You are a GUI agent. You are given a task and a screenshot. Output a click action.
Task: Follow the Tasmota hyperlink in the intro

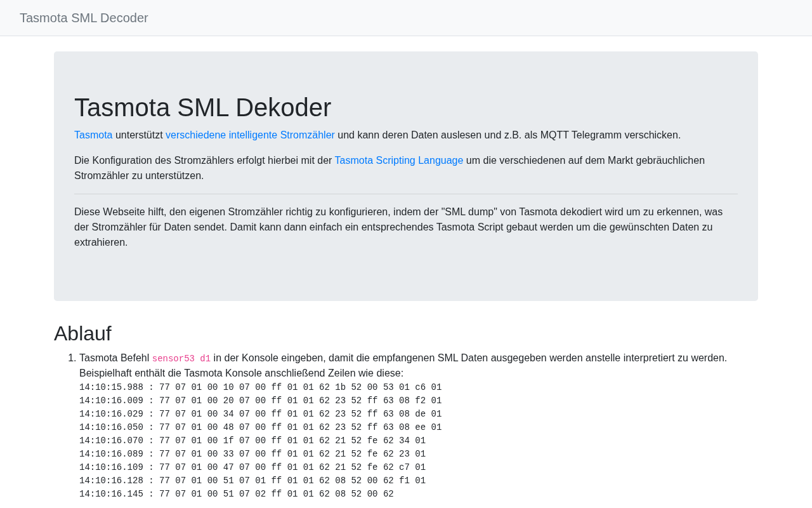click(93, 135)
